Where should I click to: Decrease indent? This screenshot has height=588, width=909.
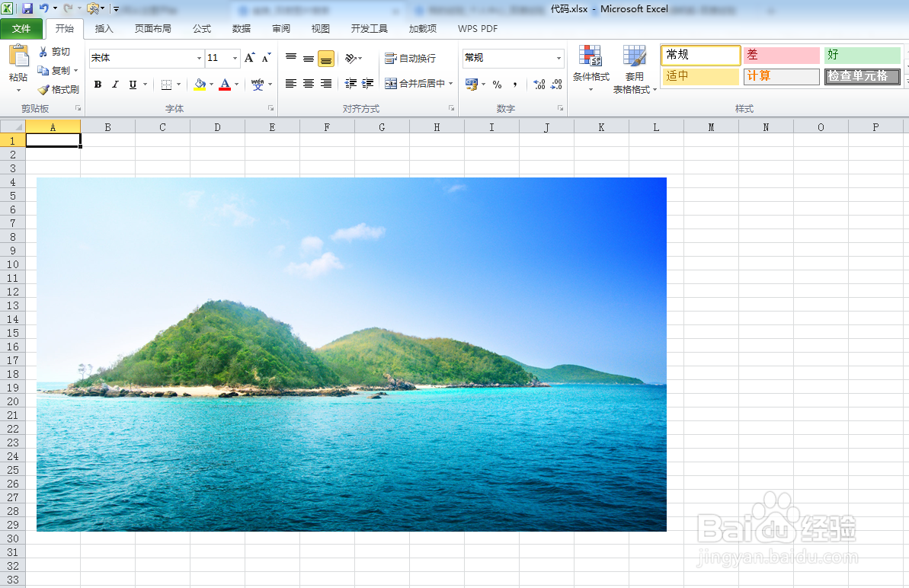point(350,84)
